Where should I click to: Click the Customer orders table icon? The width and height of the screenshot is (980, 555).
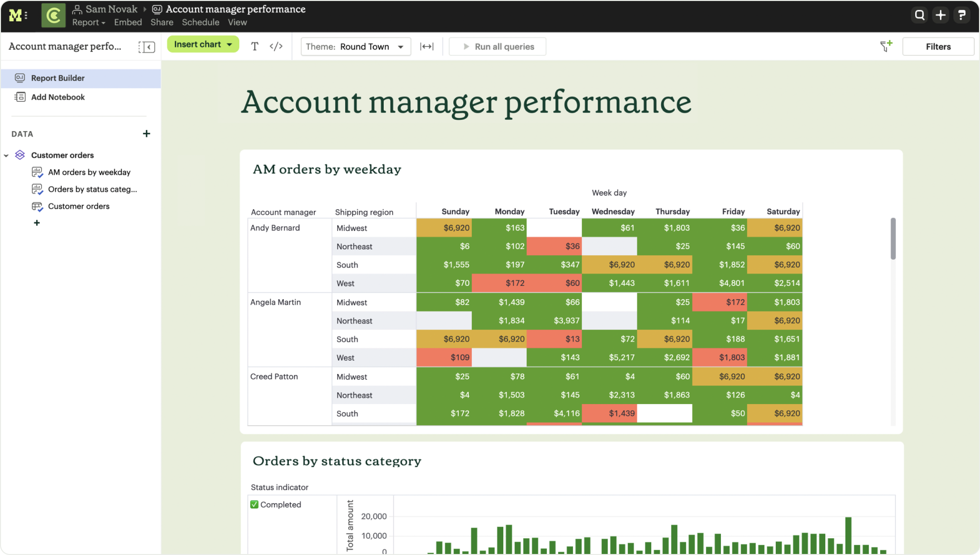pyautogui.click(x=37, y=206)
